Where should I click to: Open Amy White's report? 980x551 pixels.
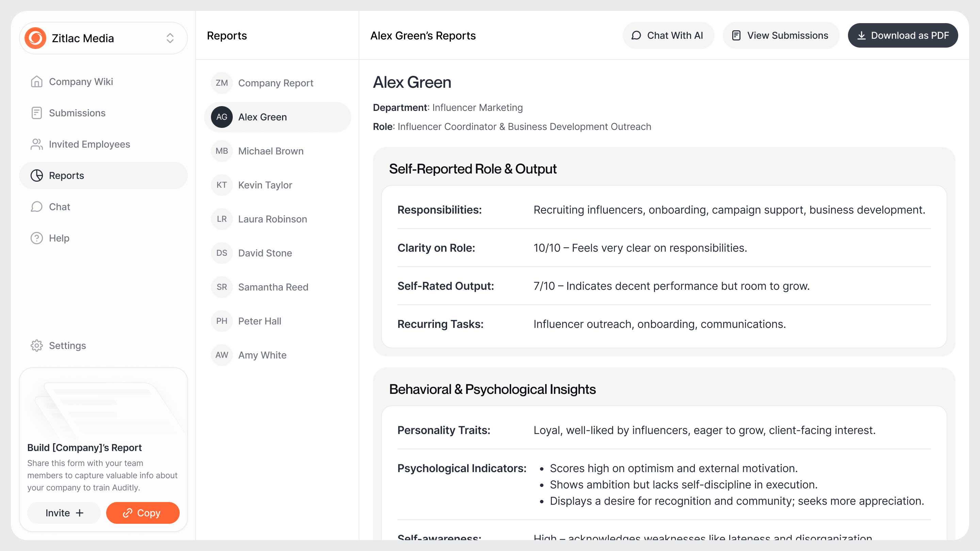262,355
